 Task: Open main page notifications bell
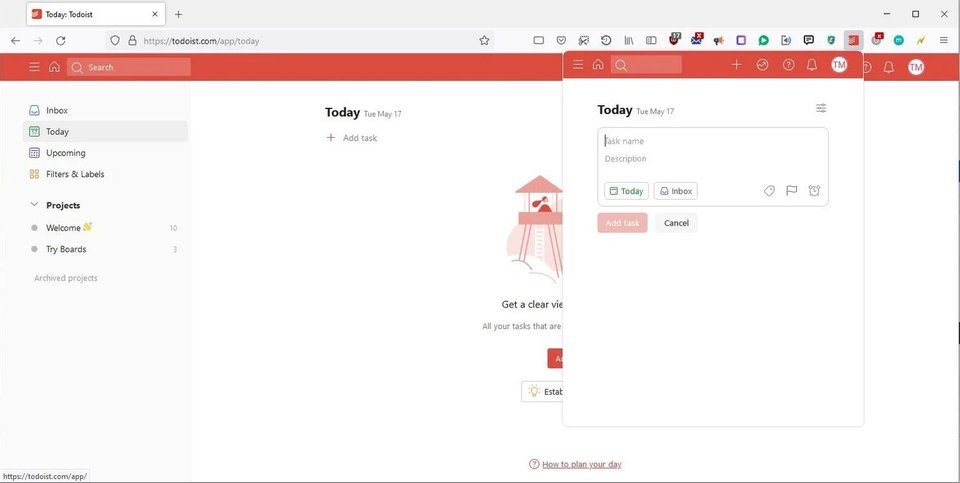click(x=888, y=67)
